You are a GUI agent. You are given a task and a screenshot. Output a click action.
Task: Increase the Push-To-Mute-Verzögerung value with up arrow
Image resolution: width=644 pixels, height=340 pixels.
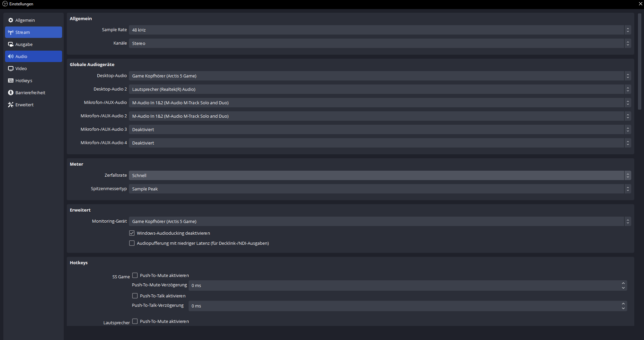[x=623, y=283]
